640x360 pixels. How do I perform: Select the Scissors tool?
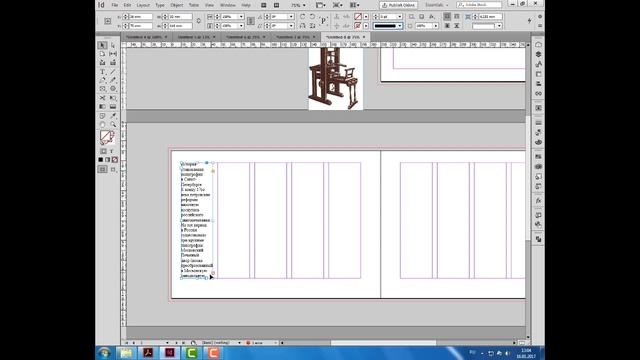[x=102, y=98]
